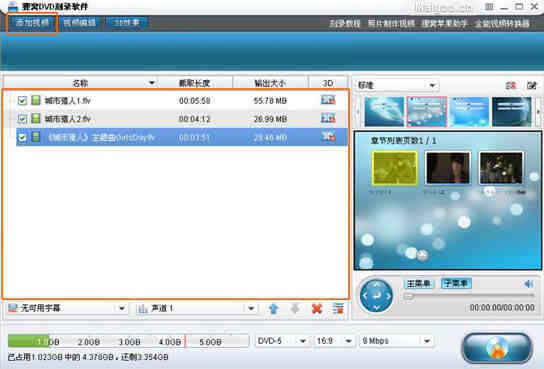Click the red X delete icon
This screenshot has width=544, height=369.
click(x=317, y=308)
